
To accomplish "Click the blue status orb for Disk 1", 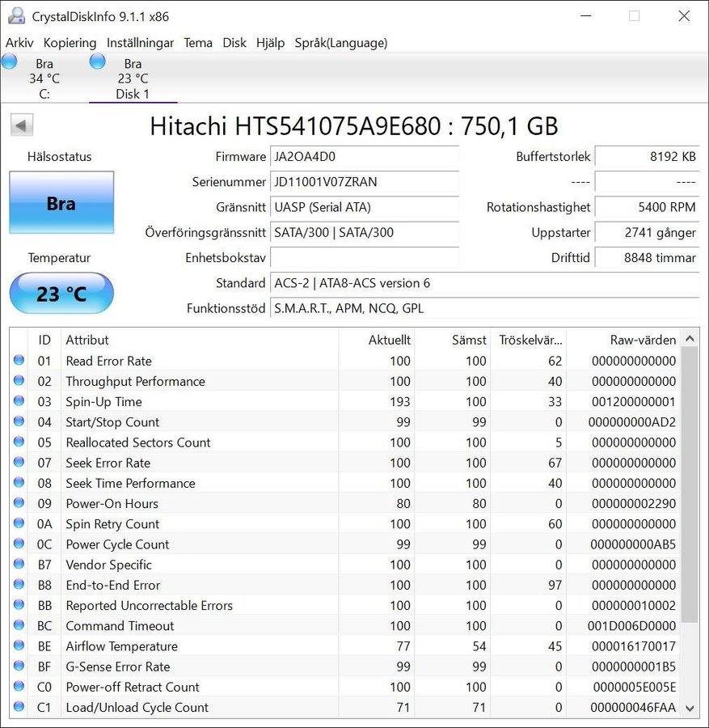I will pos(98,61).
